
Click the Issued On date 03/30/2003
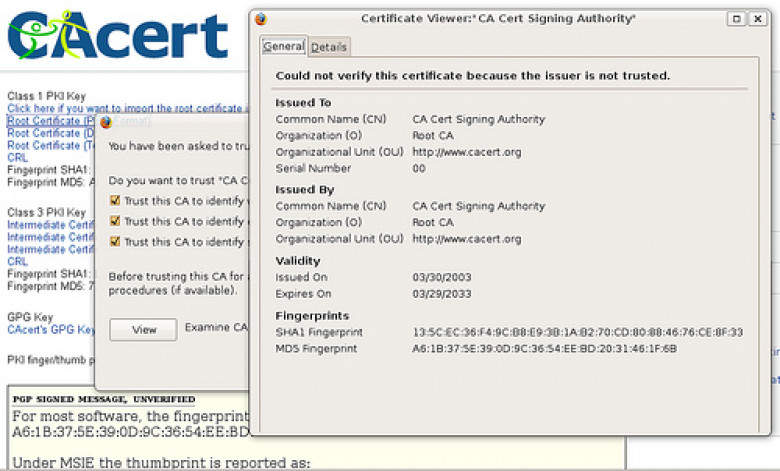point(442,277)
